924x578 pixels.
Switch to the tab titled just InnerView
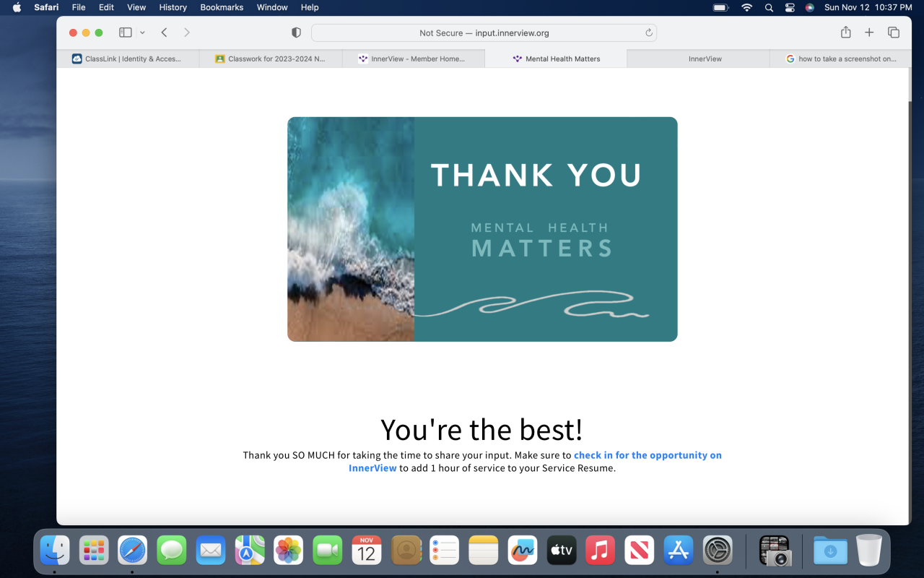tap(699, 59)
